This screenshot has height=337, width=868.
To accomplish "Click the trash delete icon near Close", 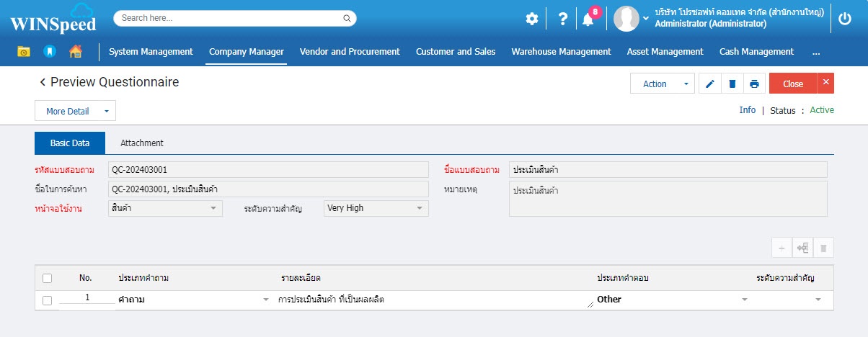I will 732,84.
